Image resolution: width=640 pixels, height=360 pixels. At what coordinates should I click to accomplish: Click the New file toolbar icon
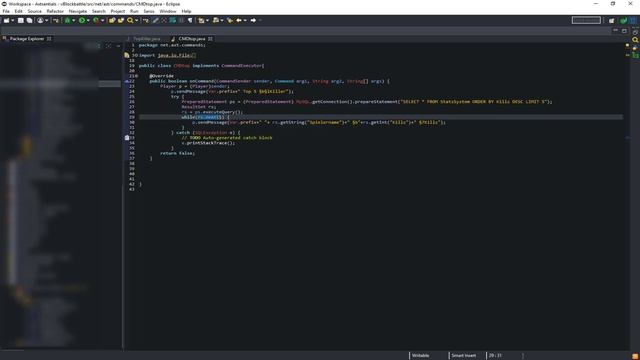click(x=7, y=20)
